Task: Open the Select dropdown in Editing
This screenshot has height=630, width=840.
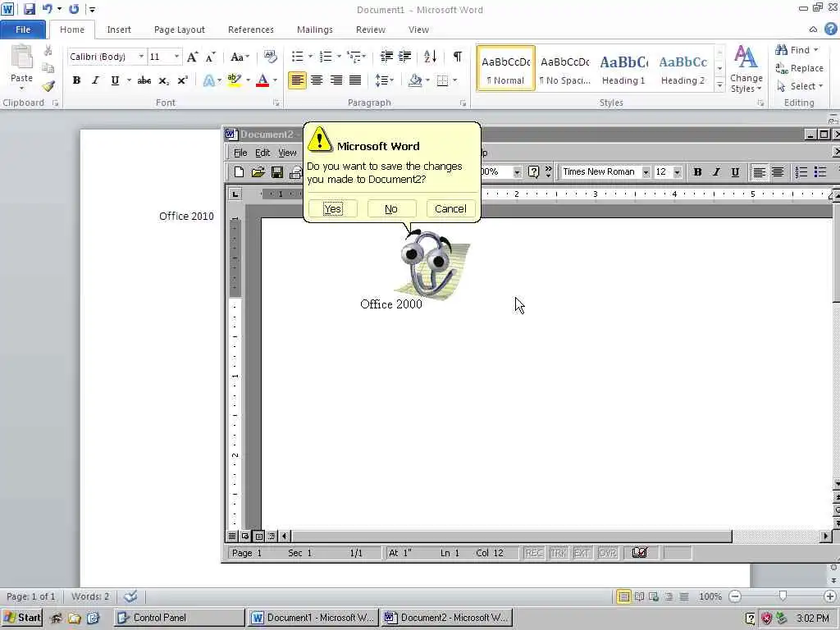Action: click(x=799, y=86)
